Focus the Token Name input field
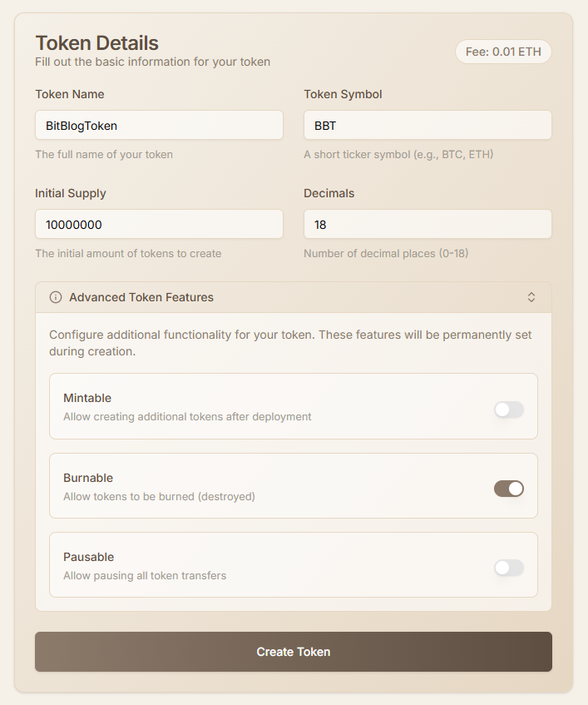The height and width of the screenshot is (705, 588). point(159,126)
